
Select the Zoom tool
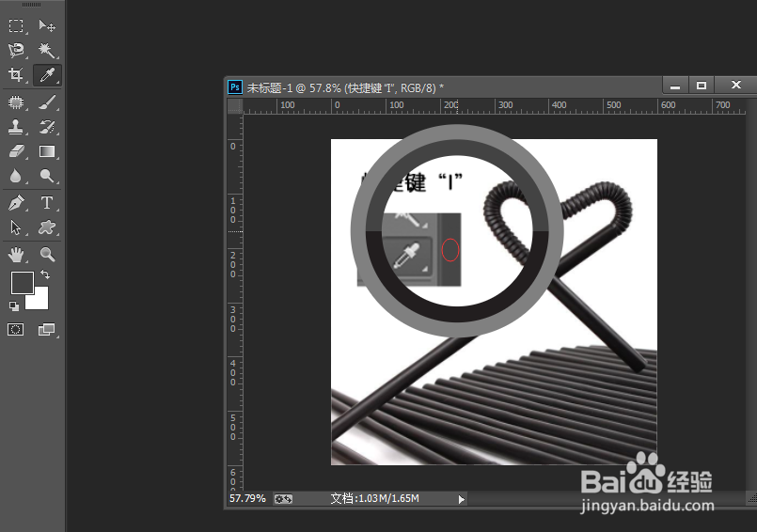click(47, 255)
